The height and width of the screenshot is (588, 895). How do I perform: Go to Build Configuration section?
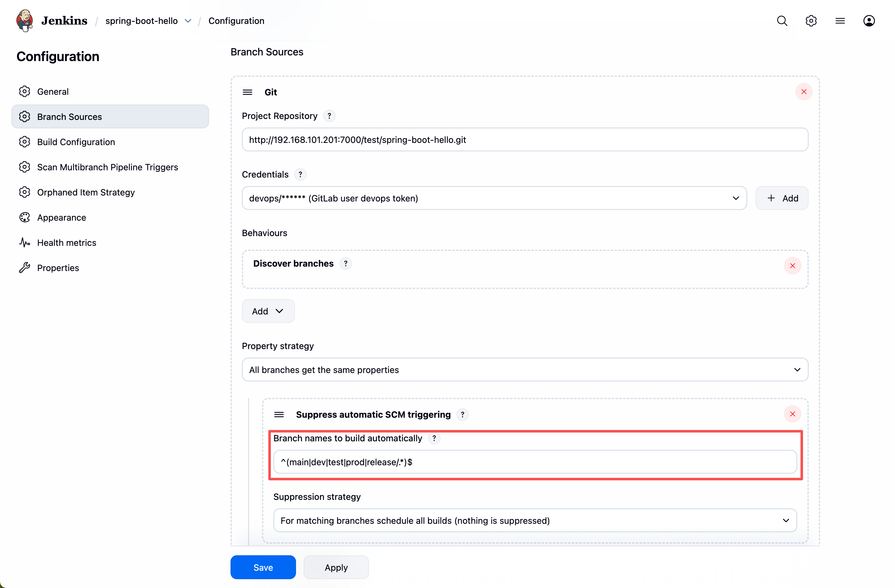pos(76,142)
